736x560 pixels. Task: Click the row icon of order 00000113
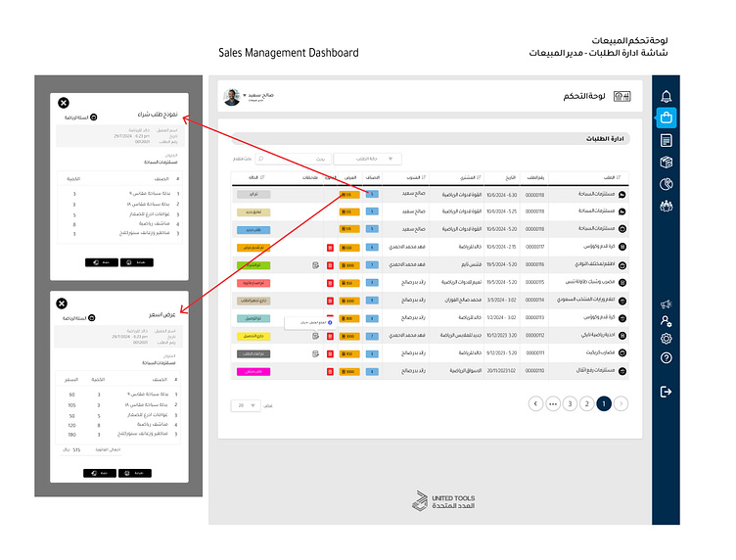click(622, 318)
